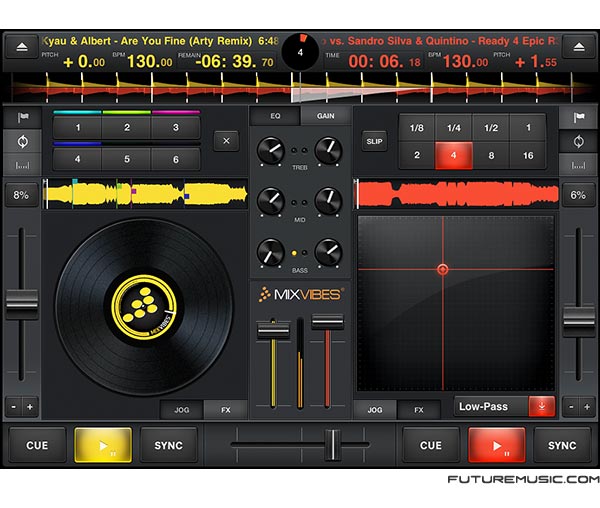
Task: Click right channel volume fader handle
Action: (328, 322)
